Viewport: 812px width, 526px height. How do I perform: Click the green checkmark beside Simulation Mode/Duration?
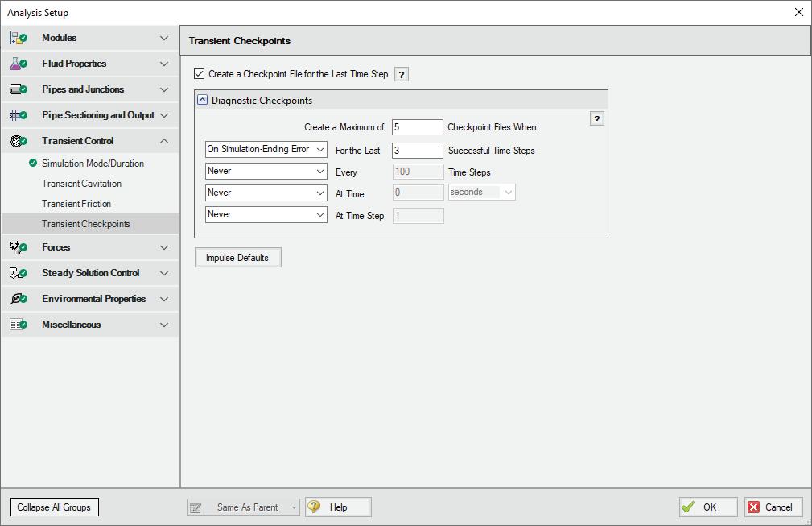click(x=33, y=164)
